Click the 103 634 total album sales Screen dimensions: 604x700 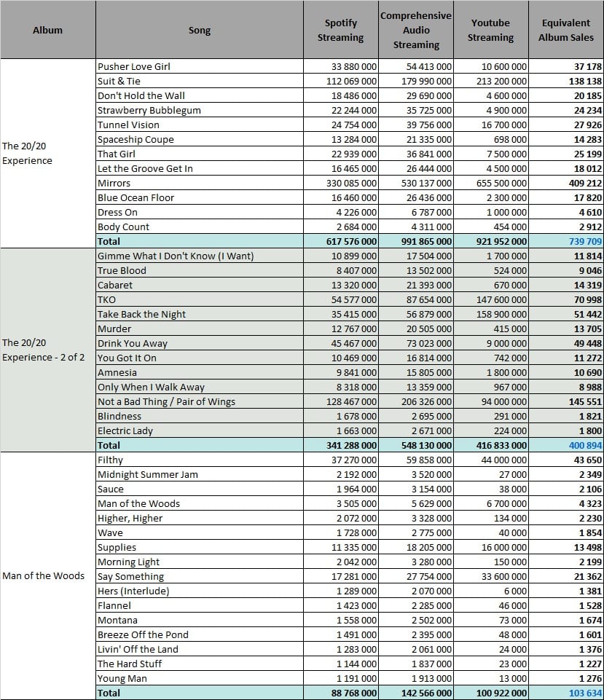(566, 693)
